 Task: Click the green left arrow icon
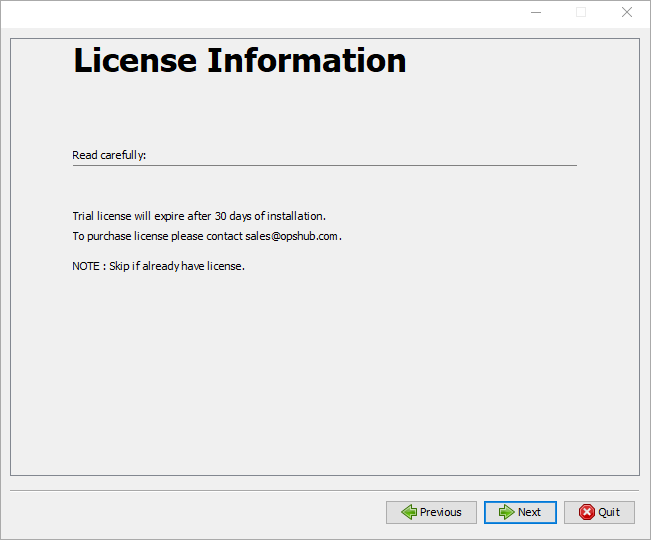click(409, 512)
